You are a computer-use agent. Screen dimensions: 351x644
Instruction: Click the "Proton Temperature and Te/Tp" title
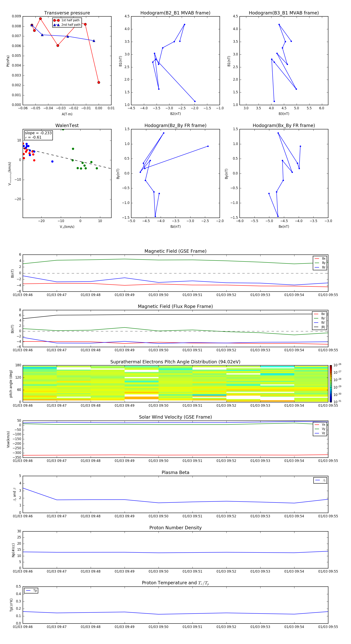[175, 583]
